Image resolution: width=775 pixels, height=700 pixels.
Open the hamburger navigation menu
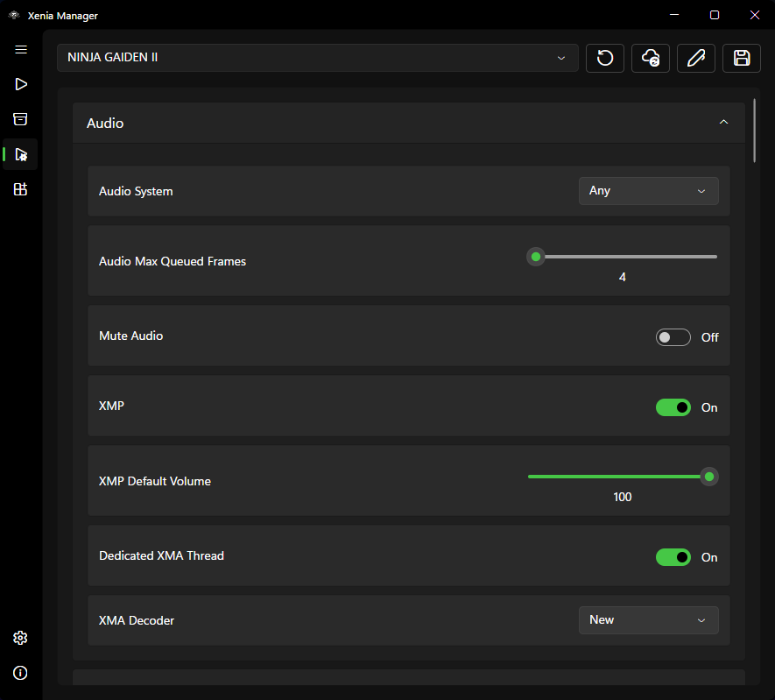pos(21,49)
